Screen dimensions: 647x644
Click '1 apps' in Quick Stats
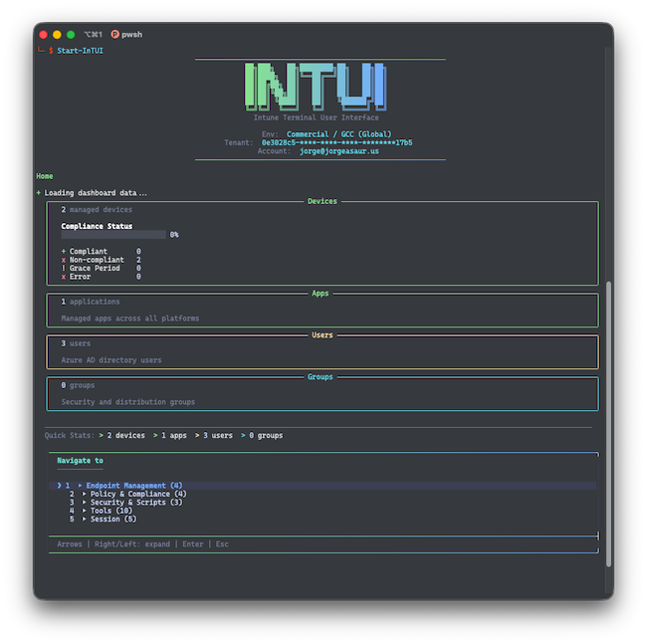174,435
